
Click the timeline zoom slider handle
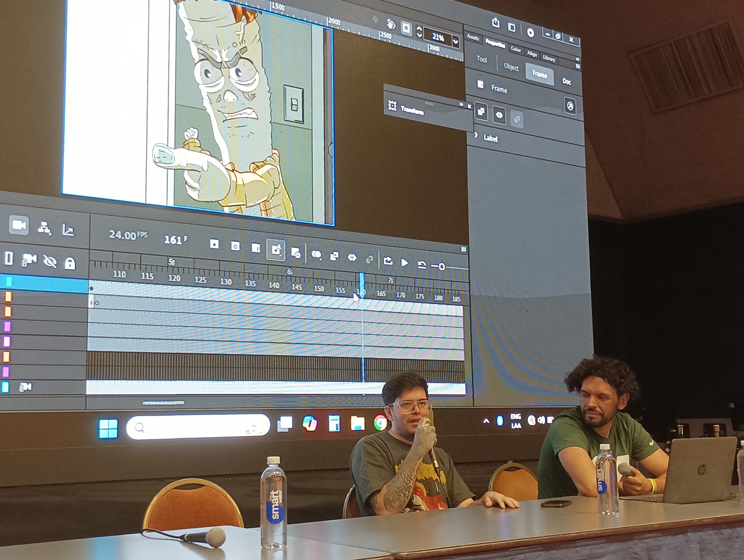click(441, 267)
